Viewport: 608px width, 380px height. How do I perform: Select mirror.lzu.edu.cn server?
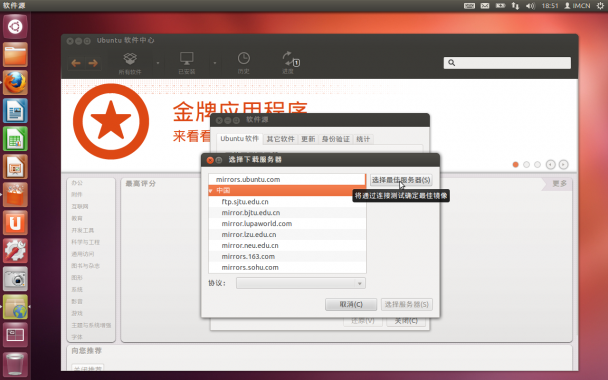(287, 234)
